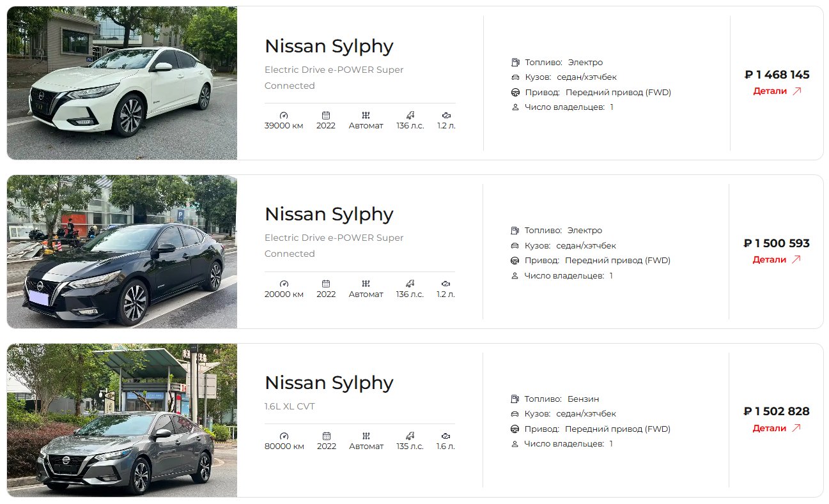Open Детали link for ₽ 1 502 828 listing
The height and width of the screenshot is (504, 829).
coord(777,428)
